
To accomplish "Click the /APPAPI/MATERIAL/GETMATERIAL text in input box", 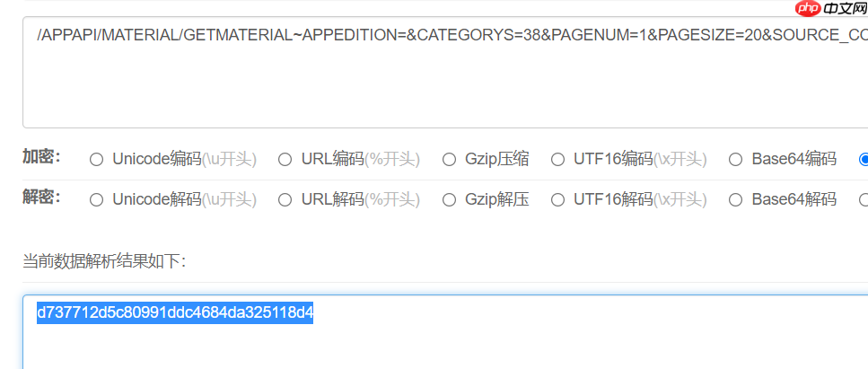I will [x=164, y=35].
